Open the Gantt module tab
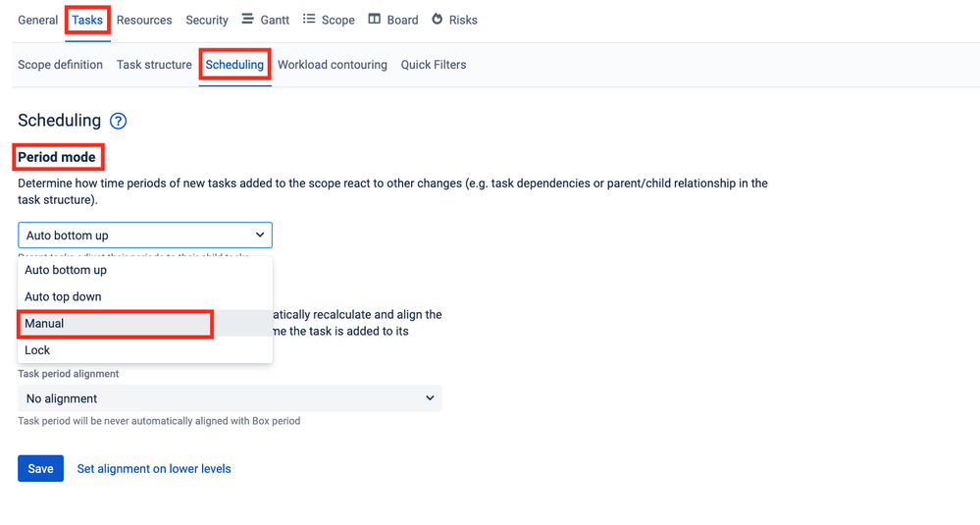The width and height of the screenshot is (980, 525). coord(266,20)
